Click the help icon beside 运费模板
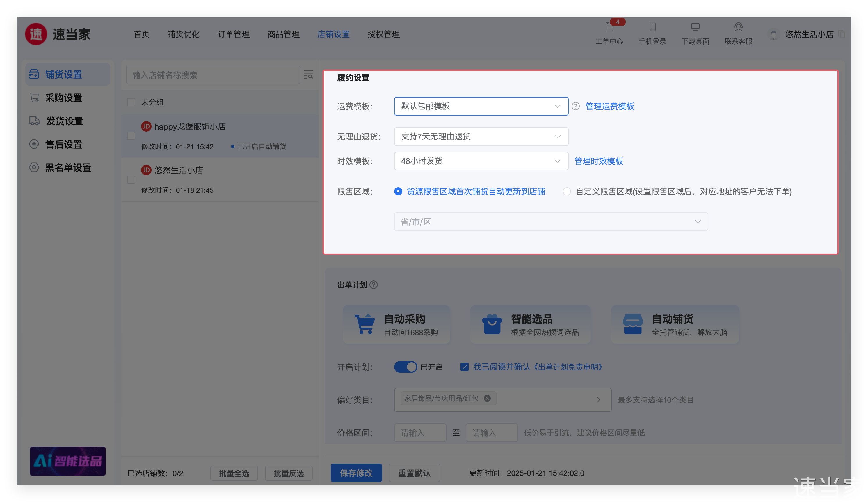The image size is (868, 502). [576, 106]
